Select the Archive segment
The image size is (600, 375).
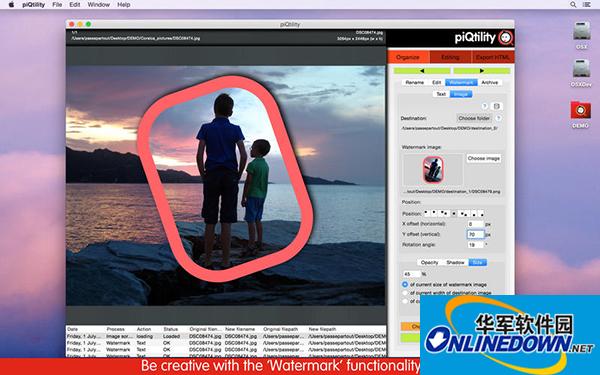point(489,82)
